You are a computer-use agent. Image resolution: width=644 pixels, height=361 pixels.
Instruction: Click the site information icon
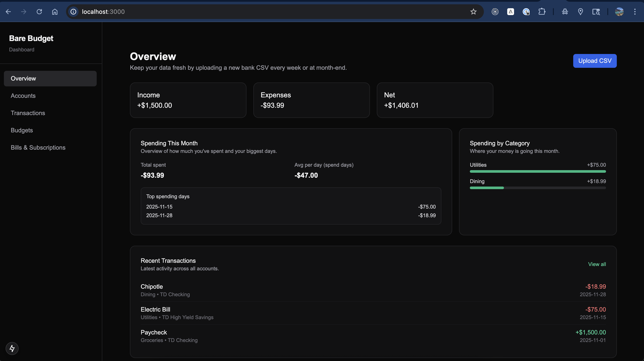click(73, 11)
